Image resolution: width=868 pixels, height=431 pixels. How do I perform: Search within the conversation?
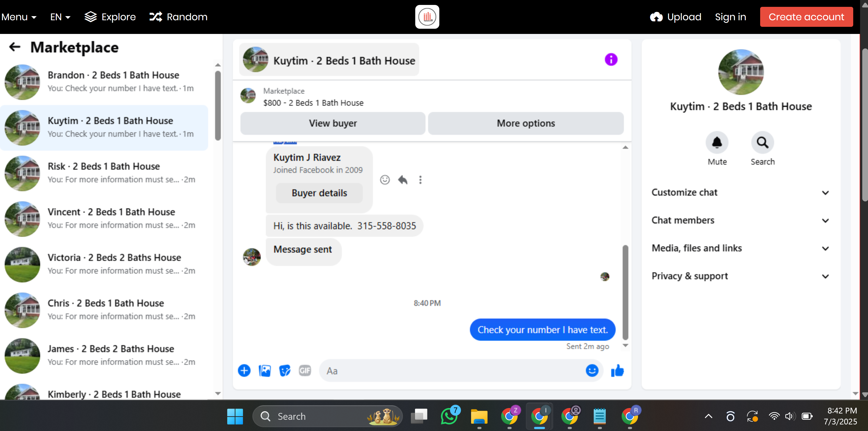pyautogui.click(x=763, y=143)
